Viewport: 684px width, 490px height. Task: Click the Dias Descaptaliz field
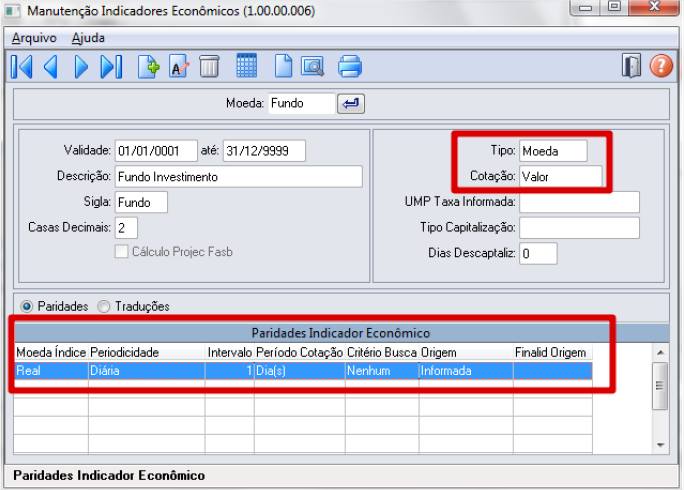click(538, 254)
